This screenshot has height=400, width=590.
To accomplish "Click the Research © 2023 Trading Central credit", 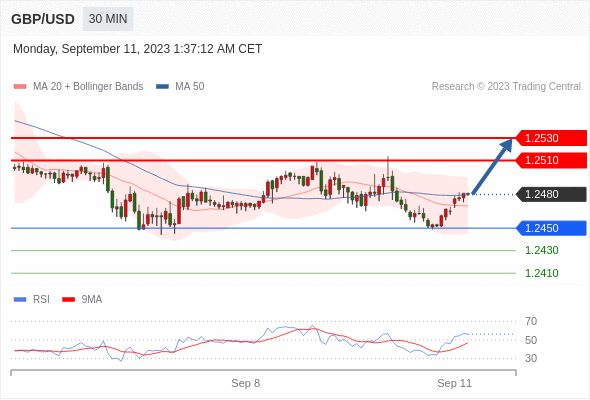I will pos(506,87).
